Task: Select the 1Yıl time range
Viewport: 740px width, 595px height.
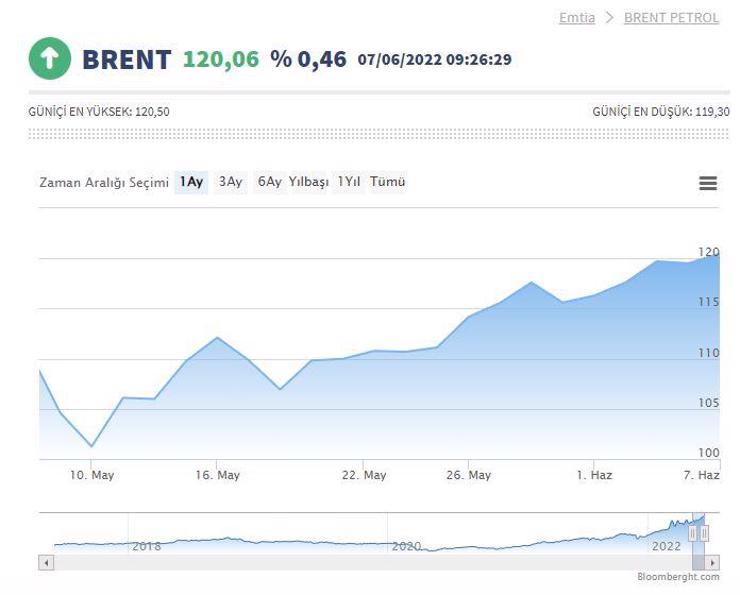Action: click(x=348, y=182)
